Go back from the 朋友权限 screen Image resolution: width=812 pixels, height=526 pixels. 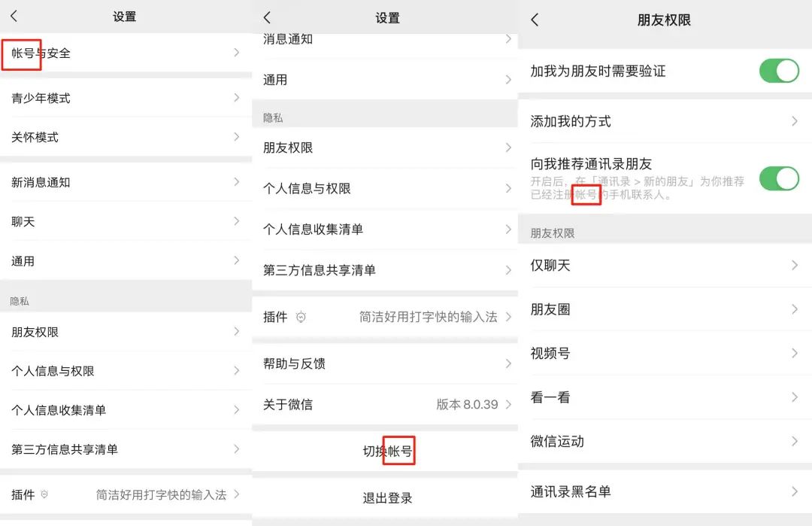(x=535, y=20)
